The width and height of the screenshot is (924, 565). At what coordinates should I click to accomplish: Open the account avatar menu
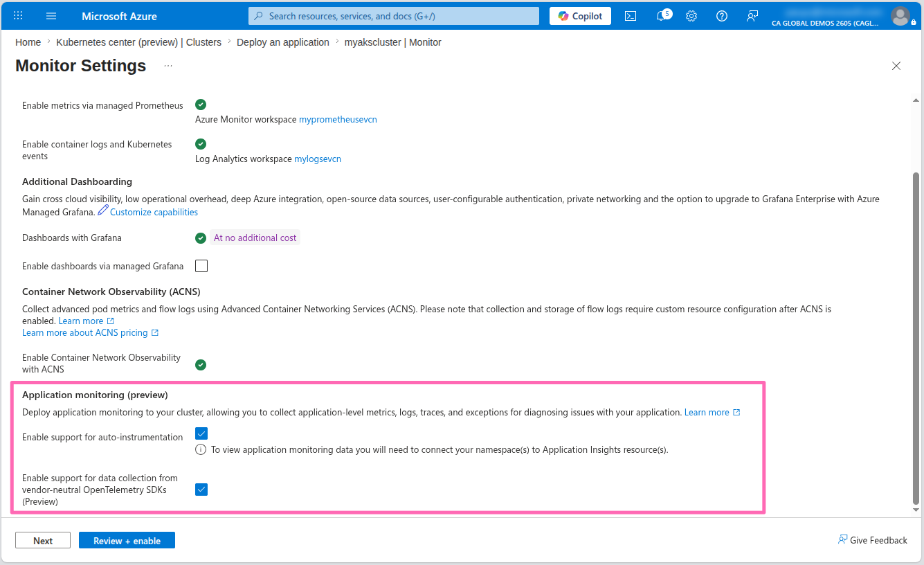900,16
